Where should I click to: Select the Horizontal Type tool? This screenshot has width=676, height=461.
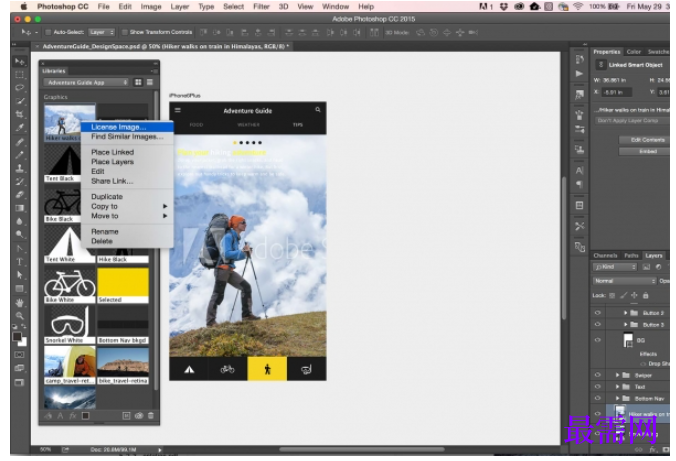[20, 261]
